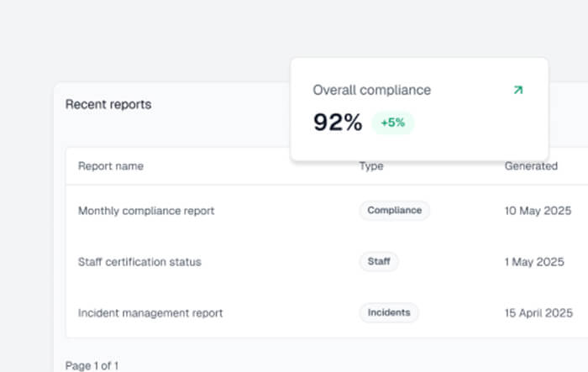
Task: Click the Compliance type badge
Action: pos(395,211)
